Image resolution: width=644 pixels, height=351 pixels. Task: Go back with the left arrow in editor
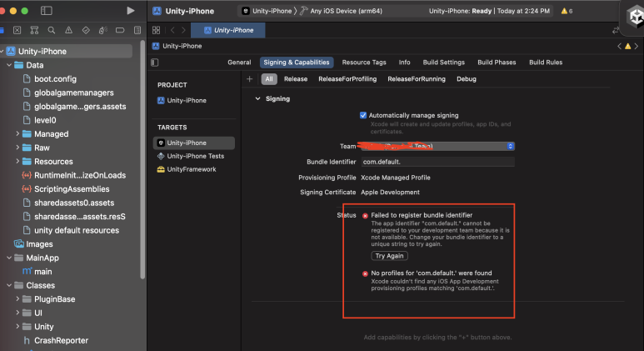[172, 30]
